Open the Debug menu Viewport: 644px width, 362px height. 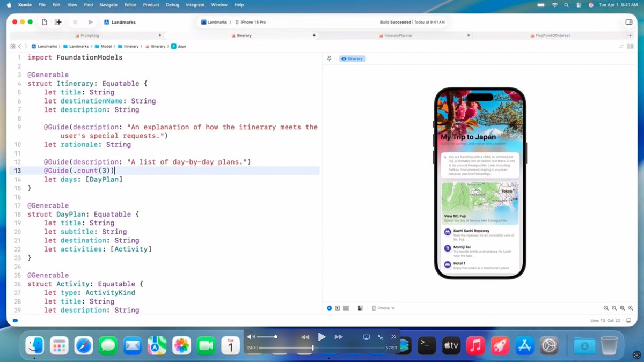tap(173, 5)
